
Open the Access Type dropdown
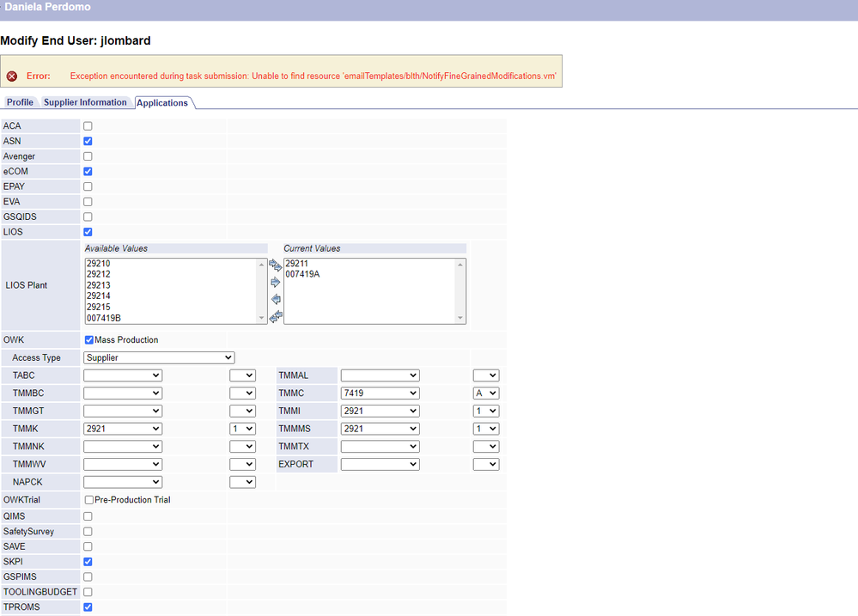pos(159,357)
